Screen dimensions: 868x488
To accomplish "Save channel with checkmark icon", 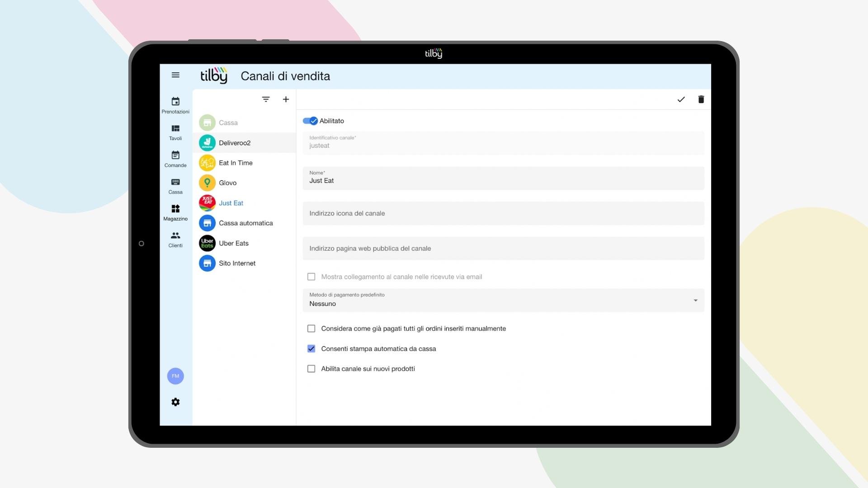I will click(681, 99).
